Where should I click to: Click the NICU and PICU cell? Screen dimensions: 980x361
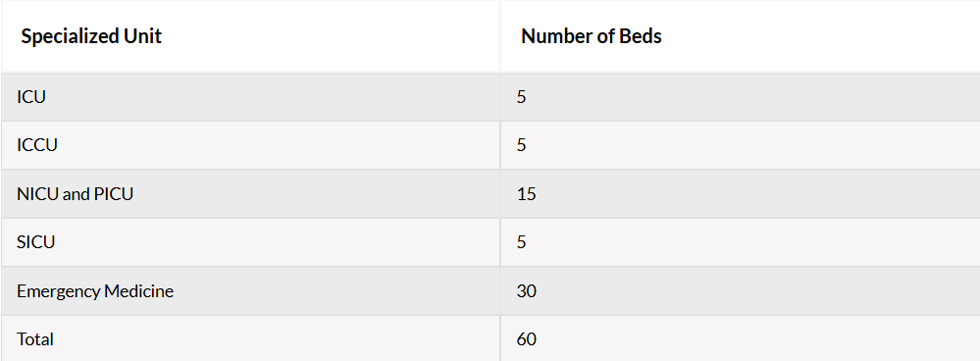(75, 193)
